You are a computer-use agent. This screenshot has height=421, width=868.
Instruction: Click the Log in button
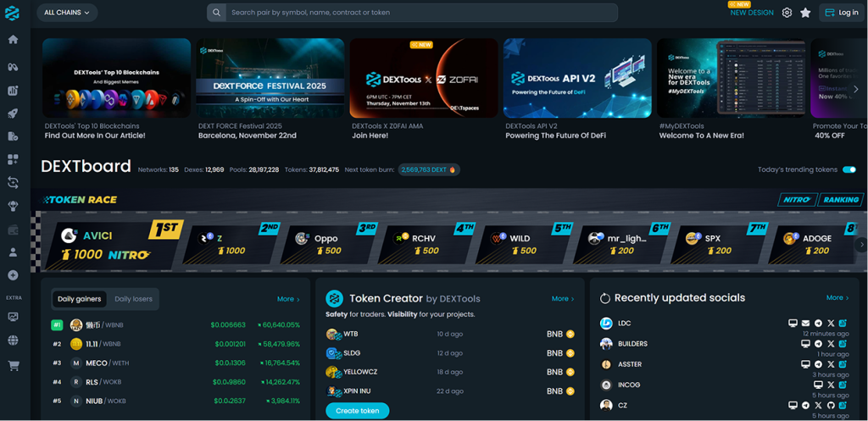click(842, 13)
